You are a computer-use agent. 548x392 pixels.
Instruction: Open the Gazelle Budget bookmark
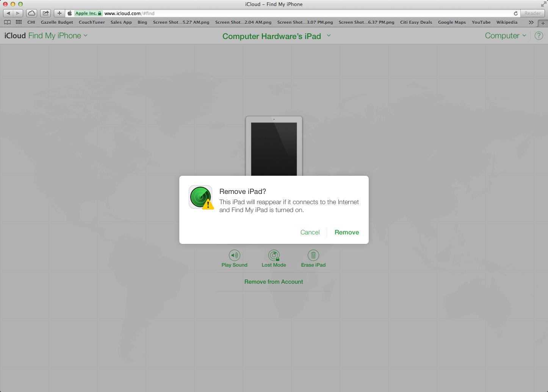point(57,22)
